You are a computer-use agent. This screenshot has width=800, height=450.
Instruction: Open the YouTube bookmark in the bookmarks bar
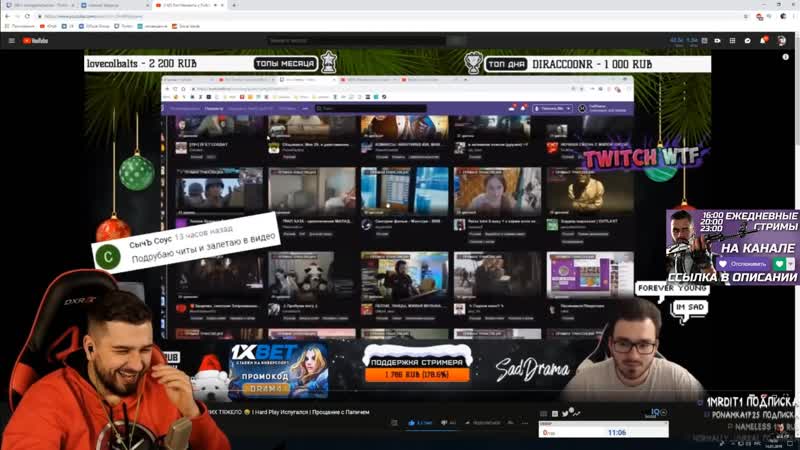point(48,26)
